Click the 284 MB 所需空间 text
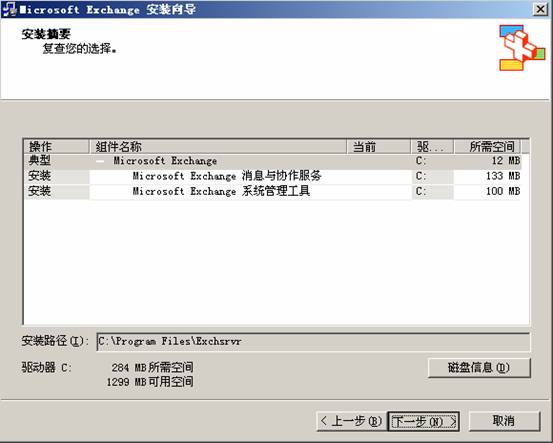This screenshot has height=443, width=553. [152, 368]
